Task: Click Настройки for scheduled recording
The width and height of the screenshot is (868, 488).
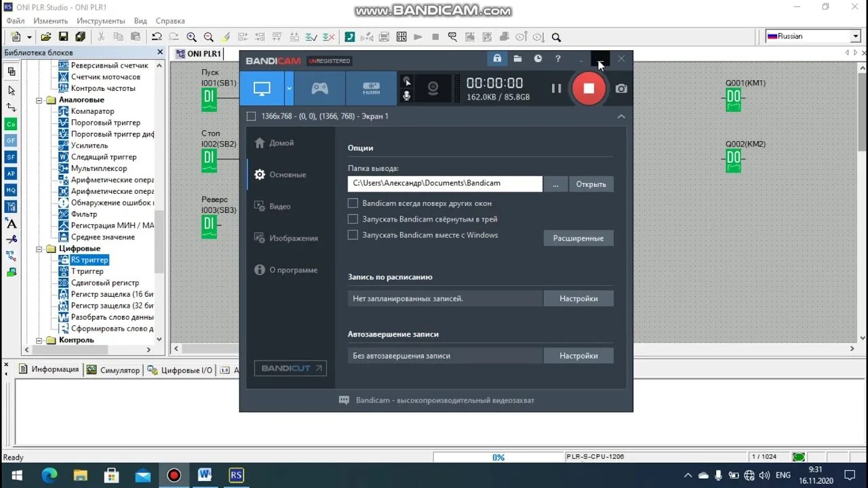Action: click(578, 298)
